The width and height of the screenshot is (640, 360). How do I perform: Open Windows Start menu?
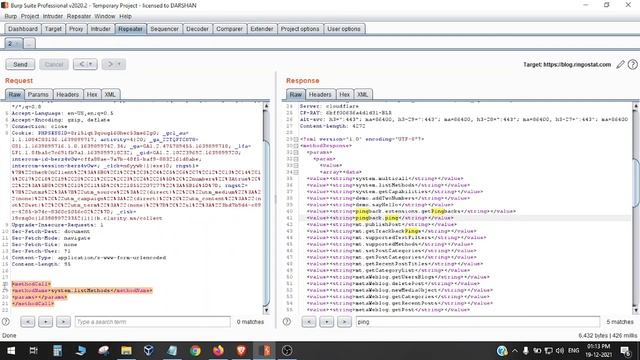11,351
